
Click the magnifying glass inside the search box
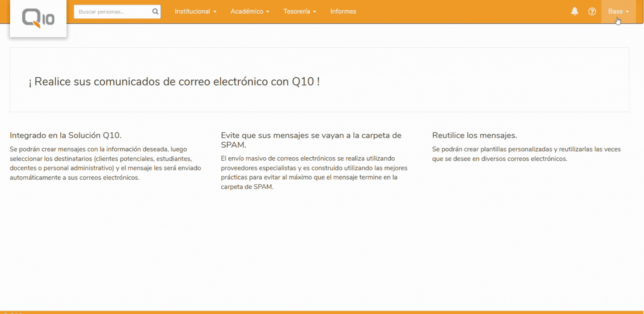pos(155,11)
